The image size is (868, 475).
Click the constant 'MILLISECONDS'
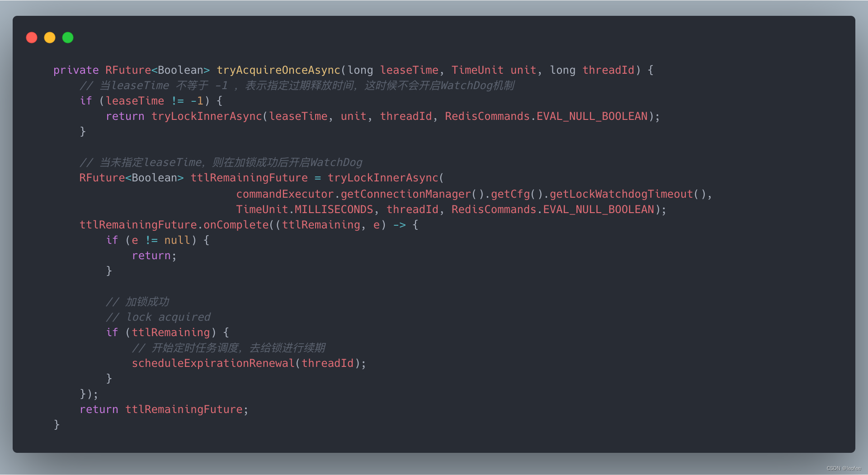(334, 209)
